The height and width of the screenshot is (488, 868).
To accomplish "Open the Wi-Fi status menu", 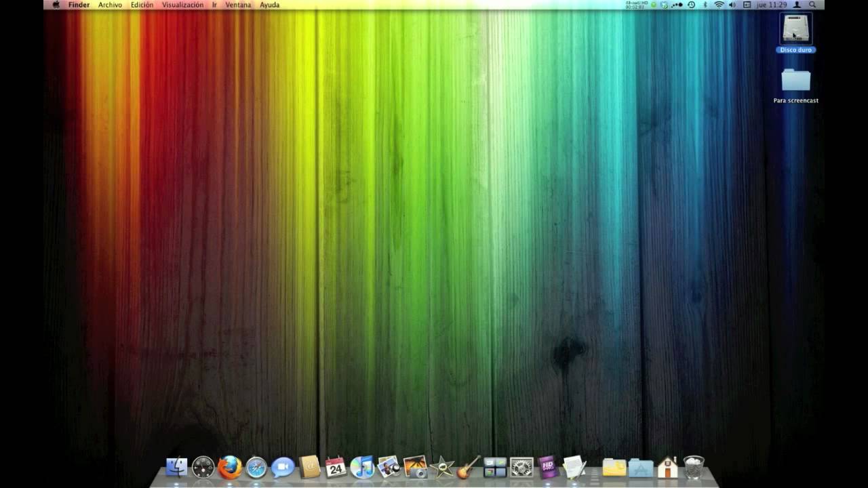I will point(719,5).
